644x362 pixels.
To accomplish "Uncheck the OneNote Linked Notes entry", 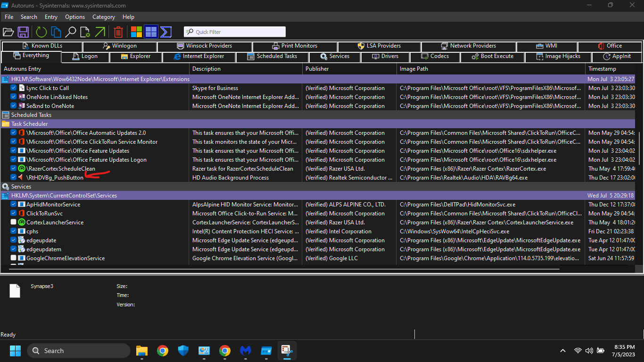I will pos(14,97).
